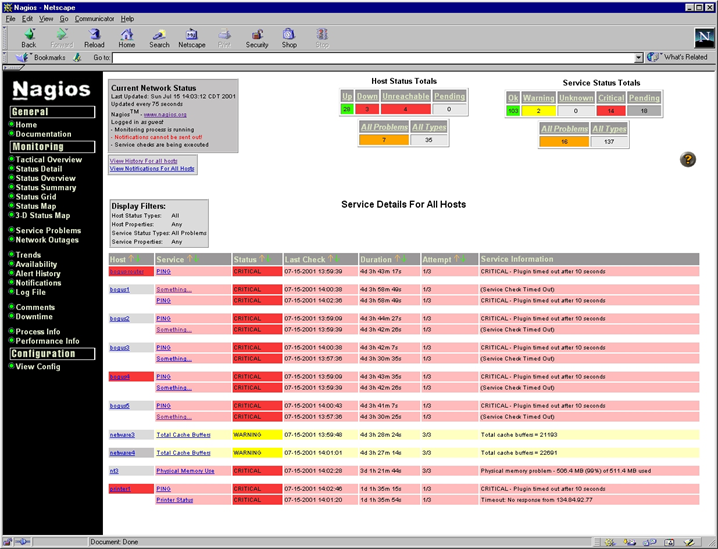Viewport: 718px width, 549px height.
Task: Sort the Host column ascending arrow
Action: click(x=131, y=259)
